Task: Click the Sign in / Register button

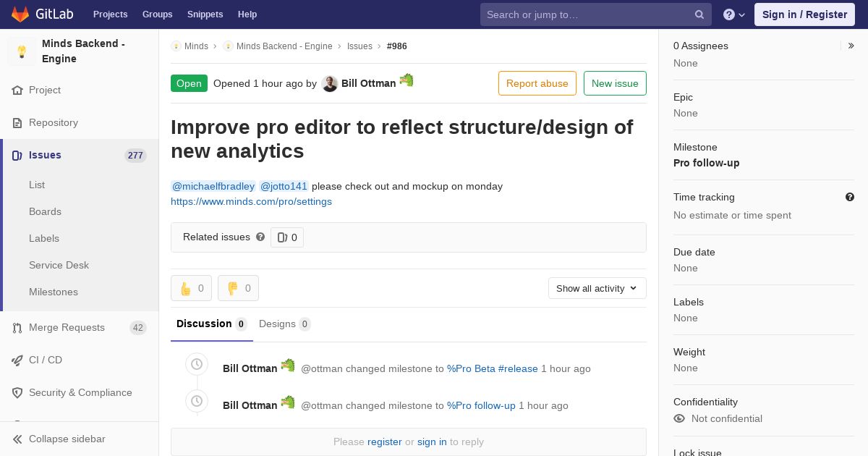Action: [804, 14]
